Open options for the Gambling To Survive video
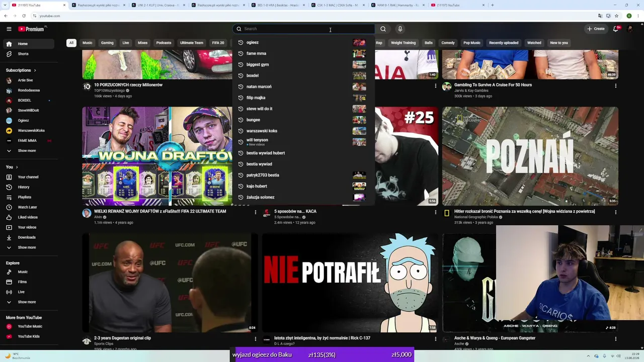Screen dimensions: 644x362 pos(616,86)
